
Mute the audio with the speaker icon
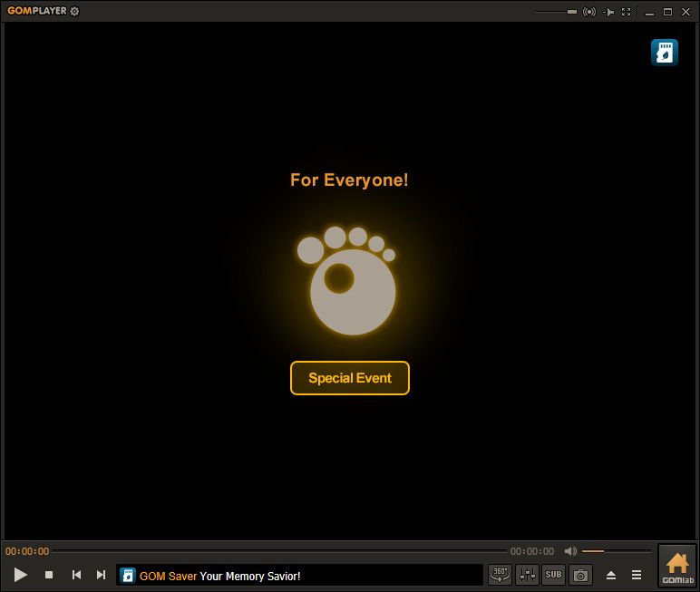pyautogui.click(x=570, y=551)
